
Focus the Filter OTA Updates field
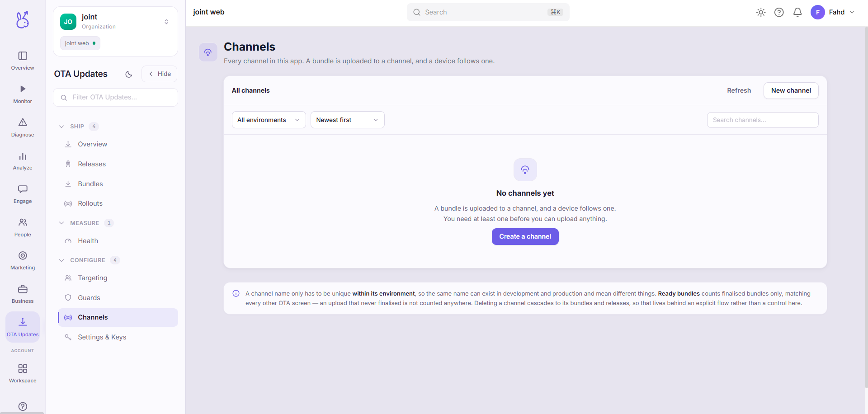(x=115, y=97)
